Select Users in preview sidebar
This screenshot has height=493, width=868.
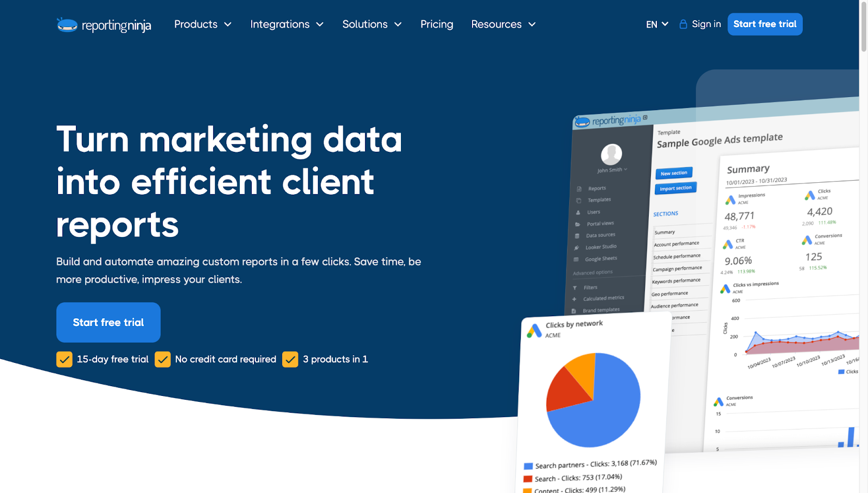(x=593, y=212)
